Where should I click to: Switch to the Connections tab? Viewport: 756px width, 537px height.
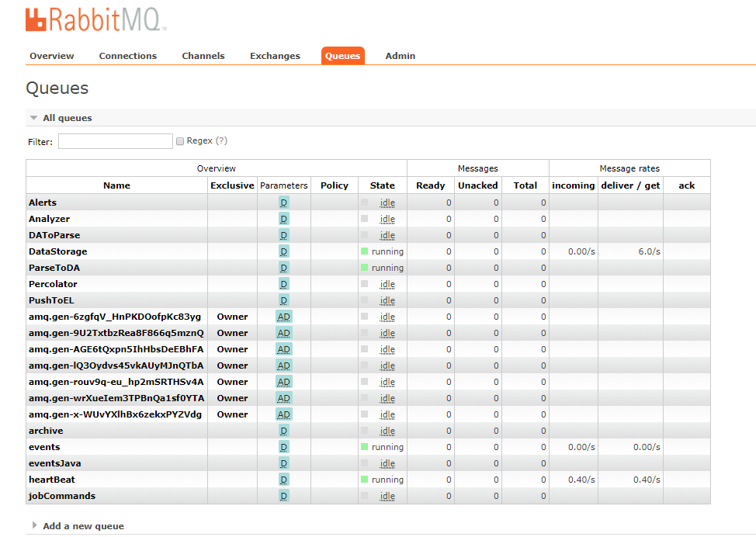(x=128, y=56)
